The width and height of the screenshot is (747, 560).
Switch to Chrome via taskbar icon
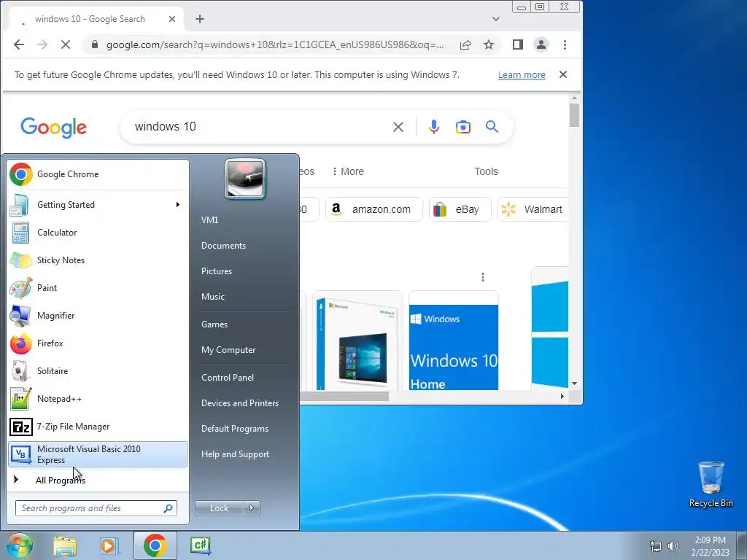(x=155, y=545)
